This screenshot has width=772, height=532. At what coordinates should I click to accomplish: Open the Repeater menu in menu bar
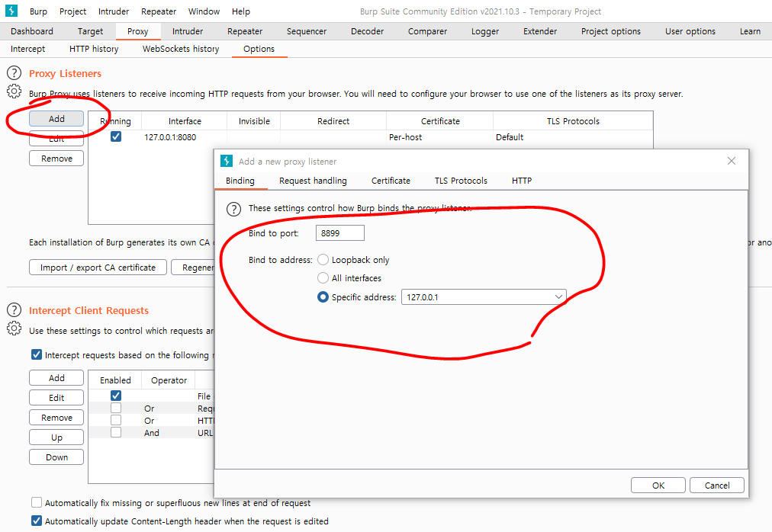[x=159, y=11]
